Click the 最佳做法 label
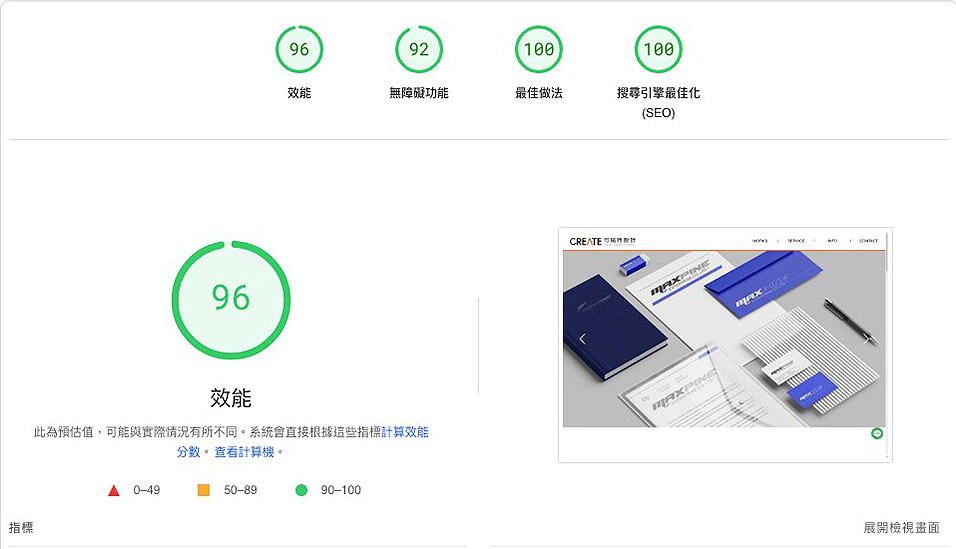Image resolution: width=956 pixels, height=549 pixels. click(x=539, y=93)
